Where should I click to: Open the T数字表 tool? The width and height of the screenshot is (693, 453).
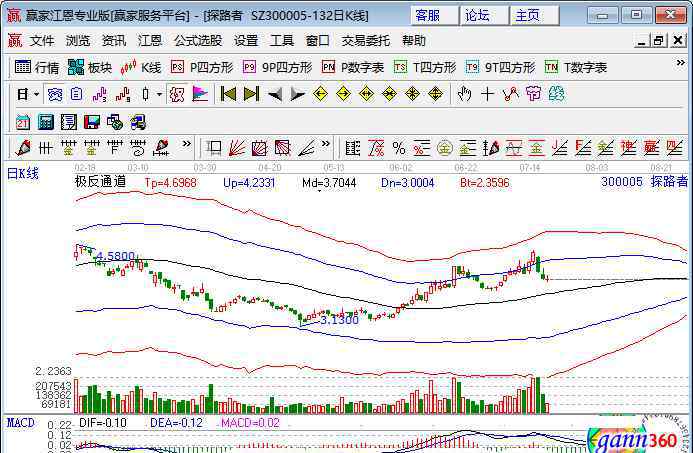(x=576, y=68)
